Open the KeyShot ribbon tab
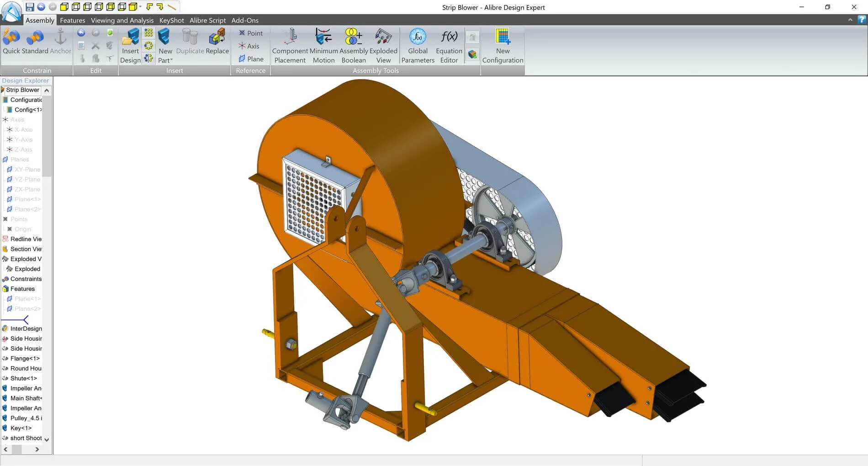This screenshot has width=868, height=466. pos(171,20)
